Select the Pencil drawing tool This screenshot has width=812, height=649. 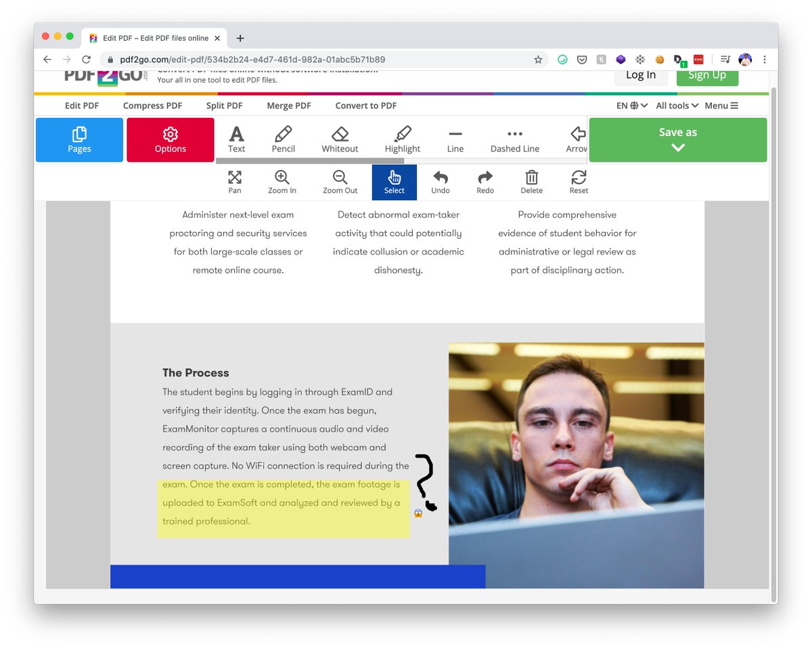point(284,140)
